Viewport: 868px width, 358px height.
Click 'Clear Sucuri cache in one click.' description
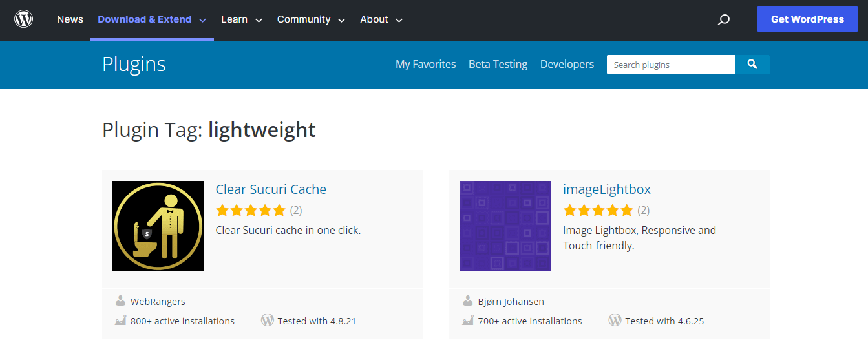tap(288, 230)
